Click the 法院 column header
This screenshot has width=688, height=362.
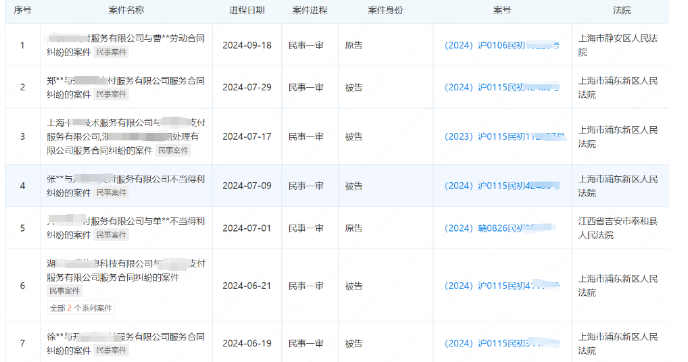622,10
